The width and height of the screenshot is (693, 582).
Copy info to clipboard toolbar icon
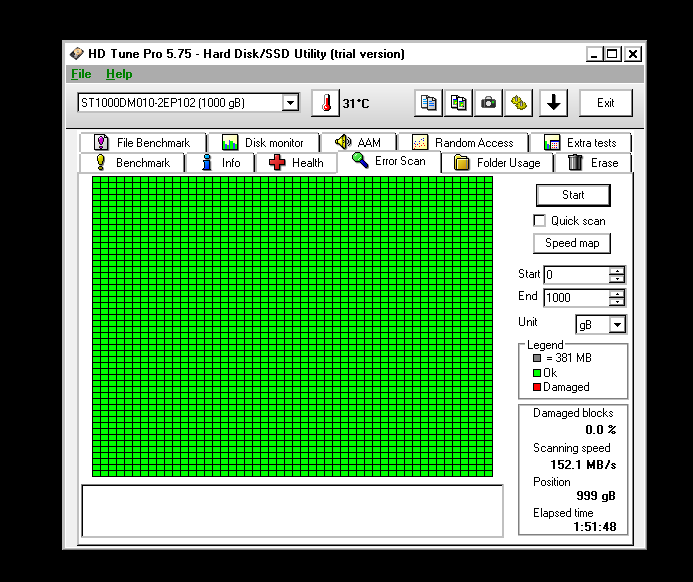click(428, 103)
